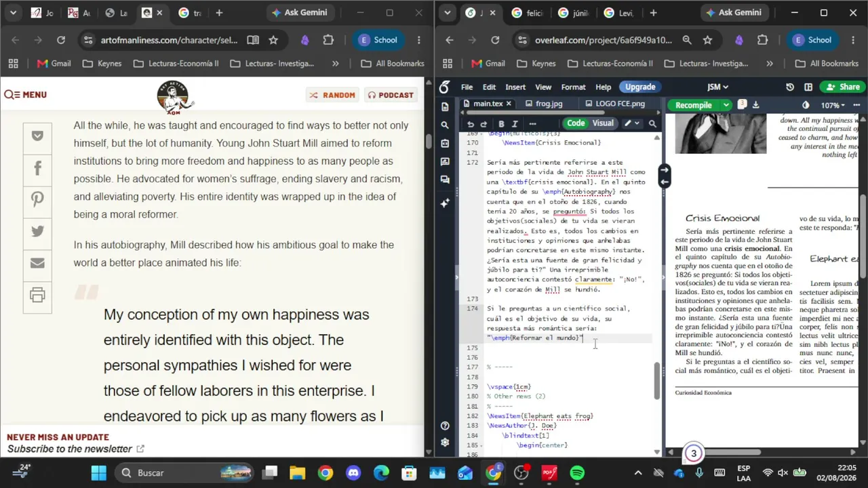Undo last edit in Overleaf editor
Image resolution: width=868 pixels, height=488 pixels.
(x=471, y=124)
